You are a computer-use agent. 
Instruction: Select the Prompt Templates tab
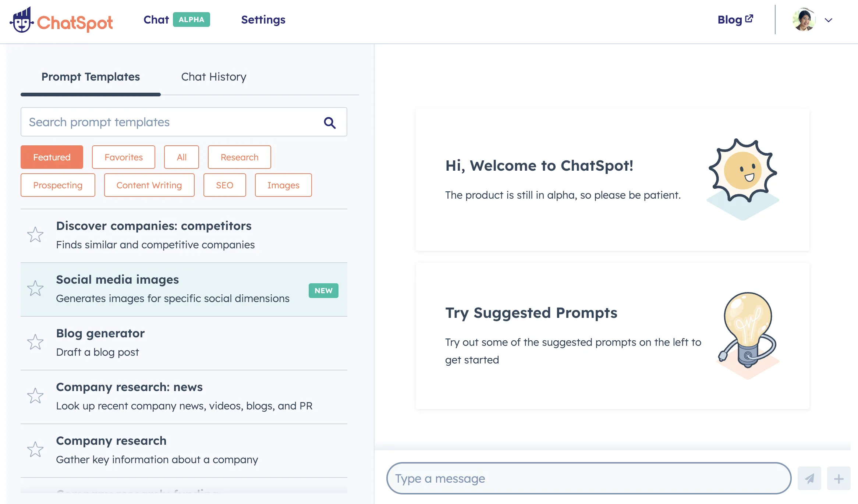tap(91, 77)
